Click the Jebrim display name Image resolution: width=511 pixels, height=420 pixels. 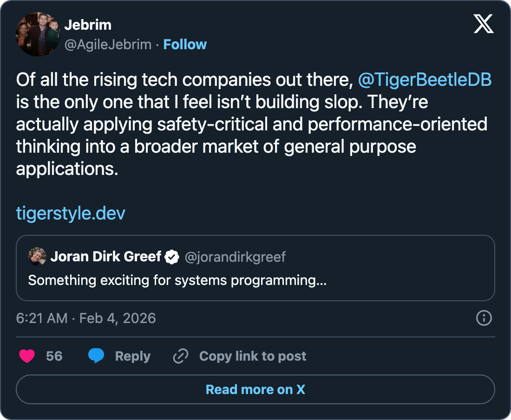tap(88, 25)
